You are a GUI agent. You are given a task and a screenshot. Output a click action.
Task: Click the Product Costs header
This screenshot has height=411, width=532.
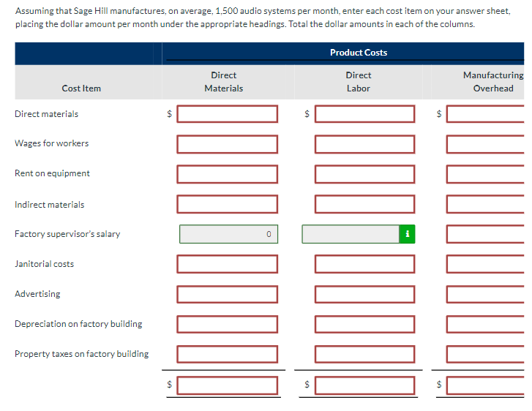[x=359, y=53]
